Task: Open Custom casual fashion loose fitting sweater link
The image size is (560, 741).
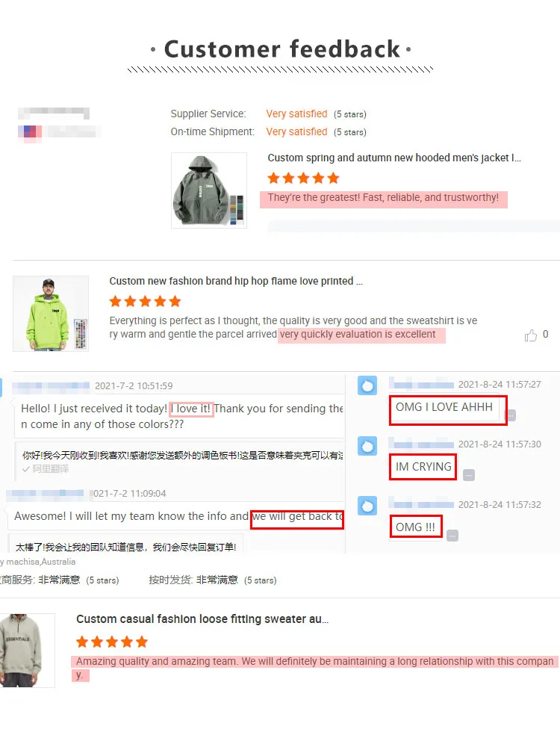Action: point(202,619)
